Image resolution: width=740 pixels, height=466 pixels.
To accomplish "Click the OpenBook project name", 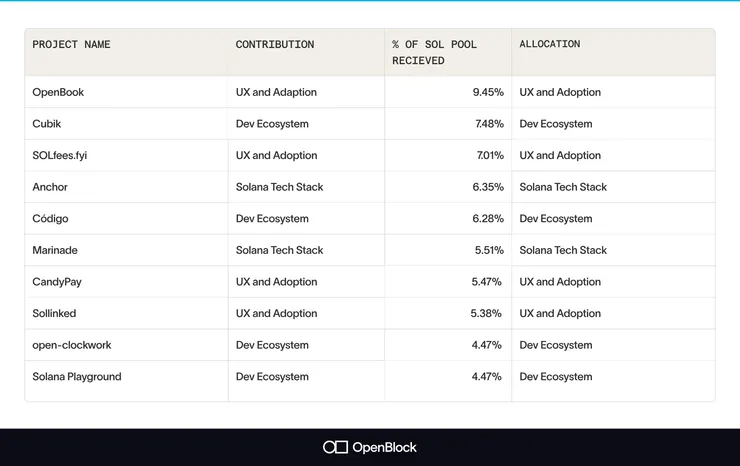I will pos(58,92).
